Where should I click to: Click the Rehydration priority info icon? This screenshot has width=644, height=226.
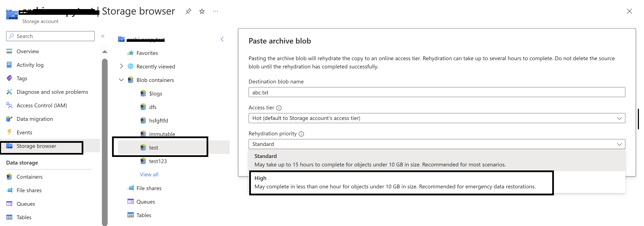coord(302,134)
